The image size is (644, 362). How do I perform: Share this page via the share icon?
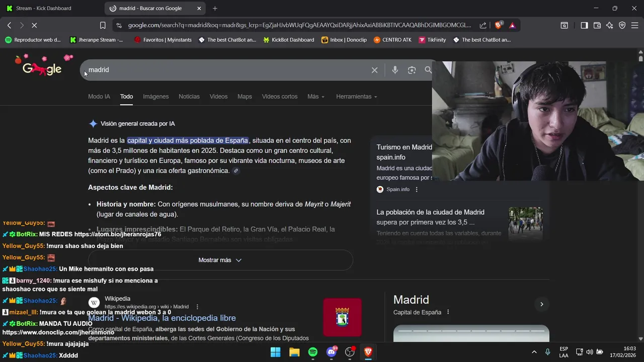pos(483,25)
